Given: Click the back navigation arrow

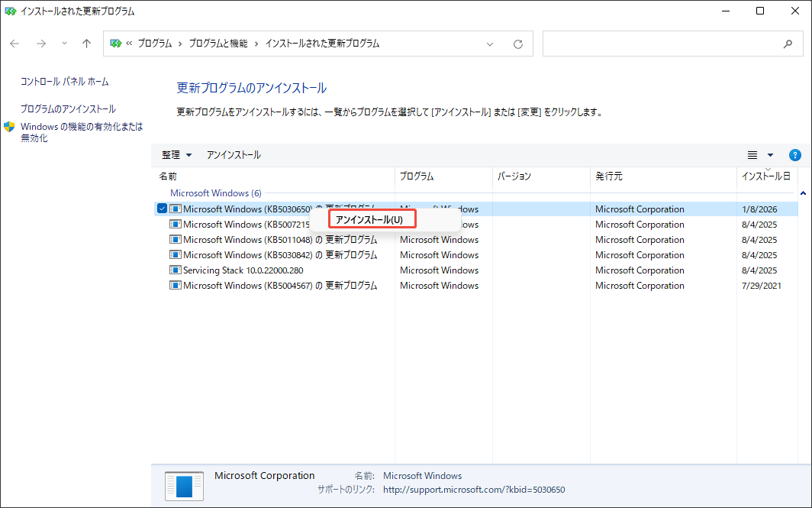Looking at the screenshot, I should click(14, 44).
